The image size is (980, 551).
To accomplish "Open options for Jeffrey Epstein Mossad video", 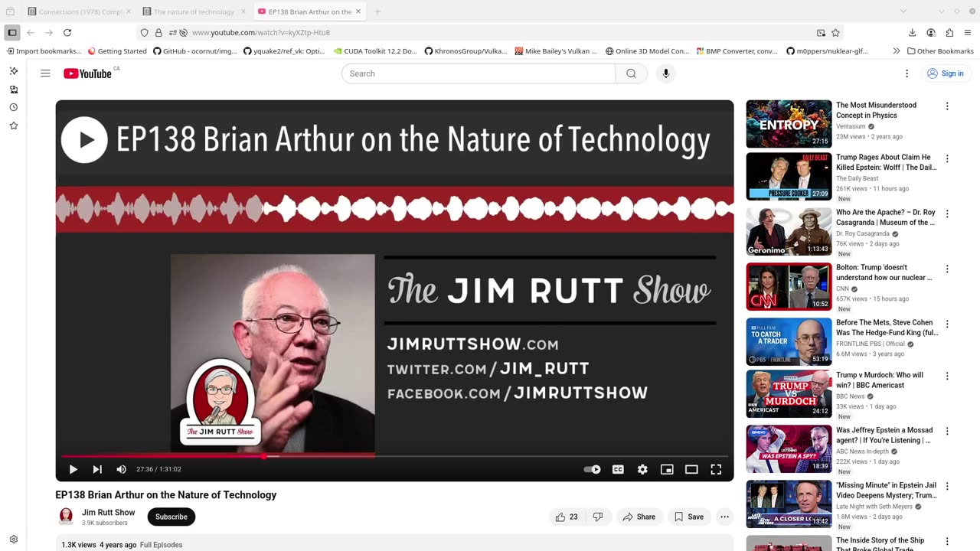I will [x=947, y=431].
